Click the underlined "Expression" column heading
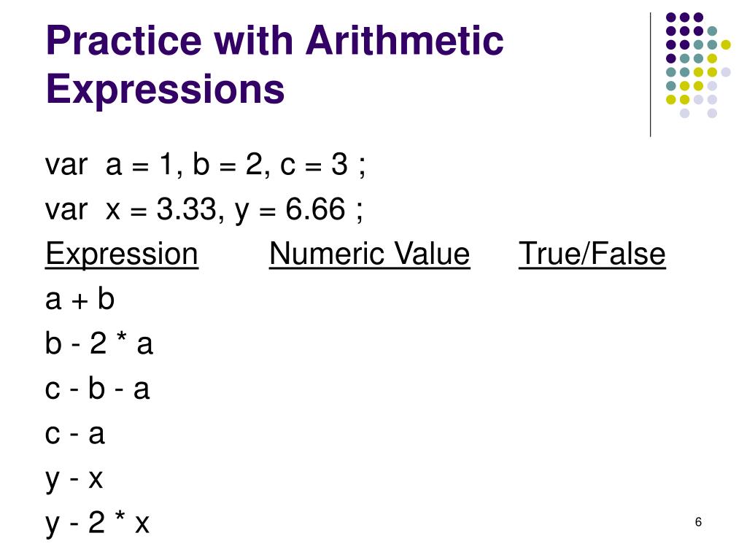Viewport: 747px width, 560px height. click(122, 254)
